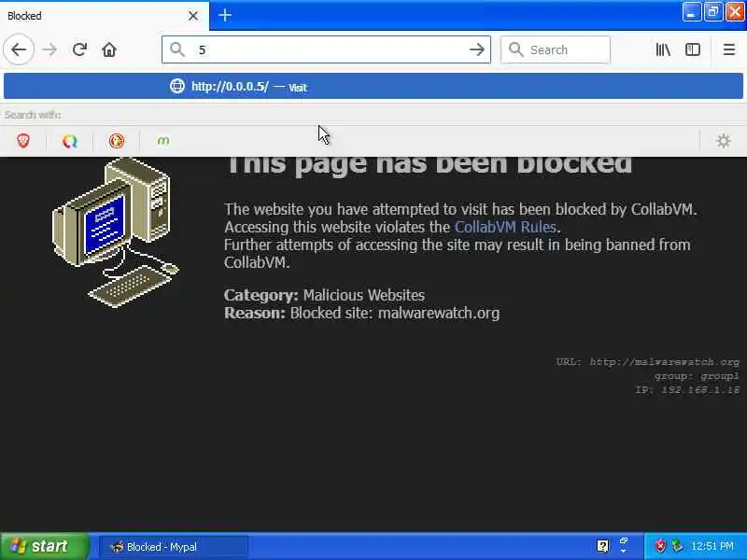The height and width of the screenshot is (560, 747).
Task: Open the Library bookshelf icon
Action: (663, 49)
